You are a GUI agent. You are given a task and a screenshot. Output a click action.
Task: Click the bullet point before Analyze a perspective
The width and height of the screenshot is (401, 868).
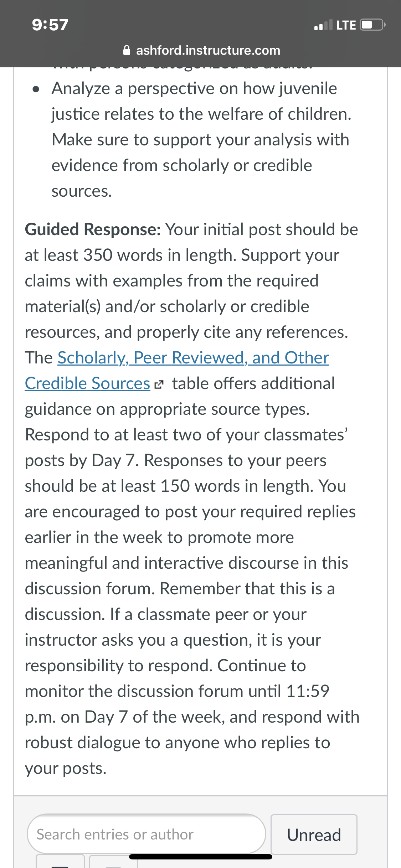click(x=35, y=89)
